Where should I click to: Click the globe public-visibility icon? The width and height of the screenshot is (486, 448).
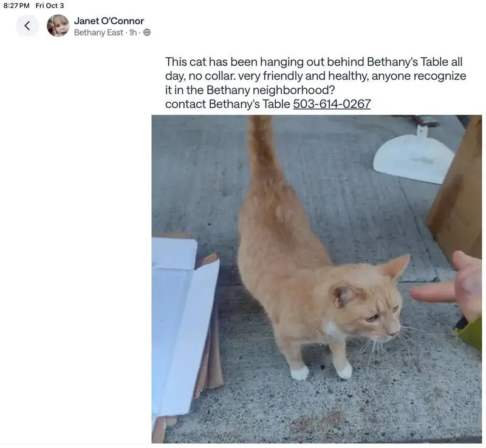pos(147,32)
